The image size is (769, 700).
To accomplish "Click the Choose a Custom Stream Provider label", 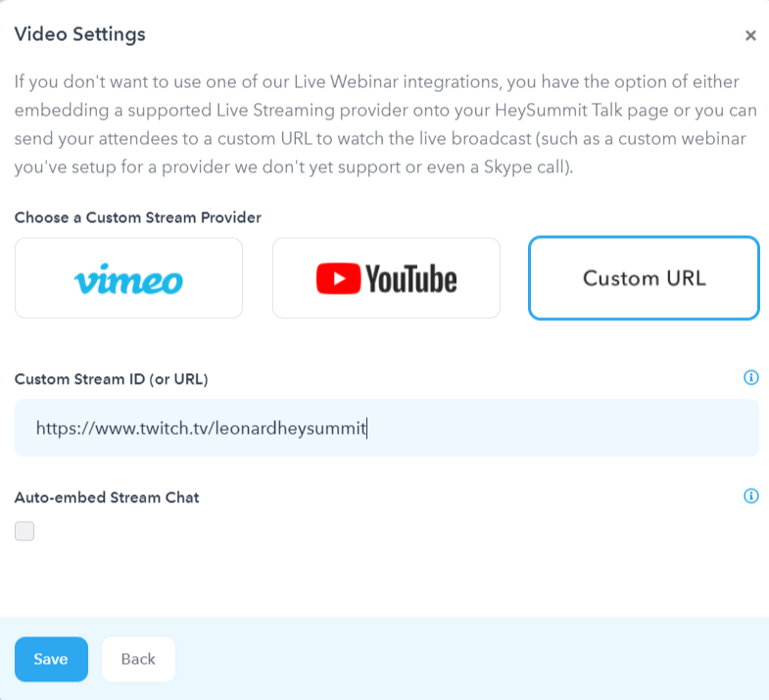I will pyautogui.click(x=138, y=217).
